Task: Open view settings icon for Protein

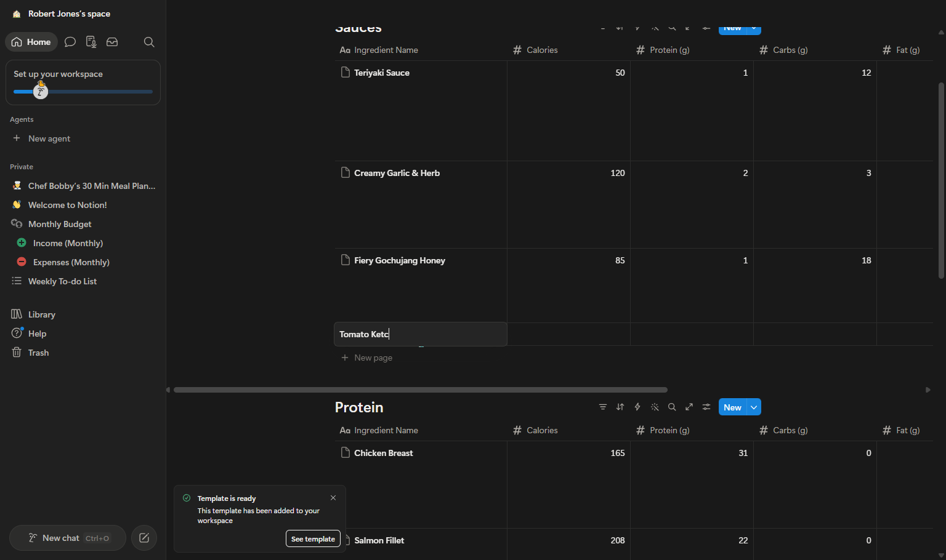Action: (706, 407)
